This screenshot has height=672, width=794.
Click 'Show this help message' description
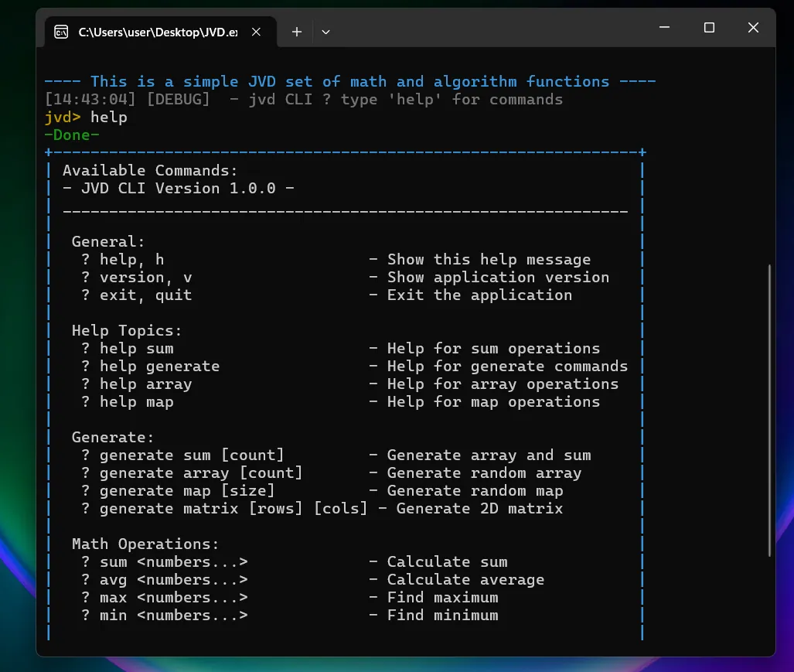(489, 260)
